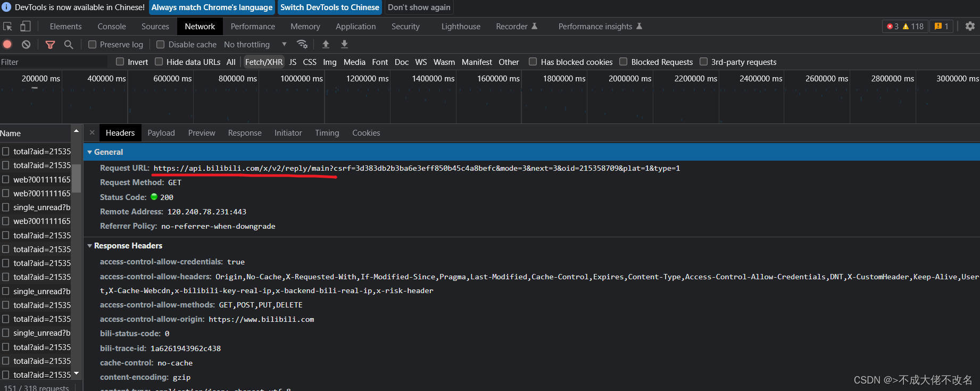Switch to the Console panel

(112, 27)
